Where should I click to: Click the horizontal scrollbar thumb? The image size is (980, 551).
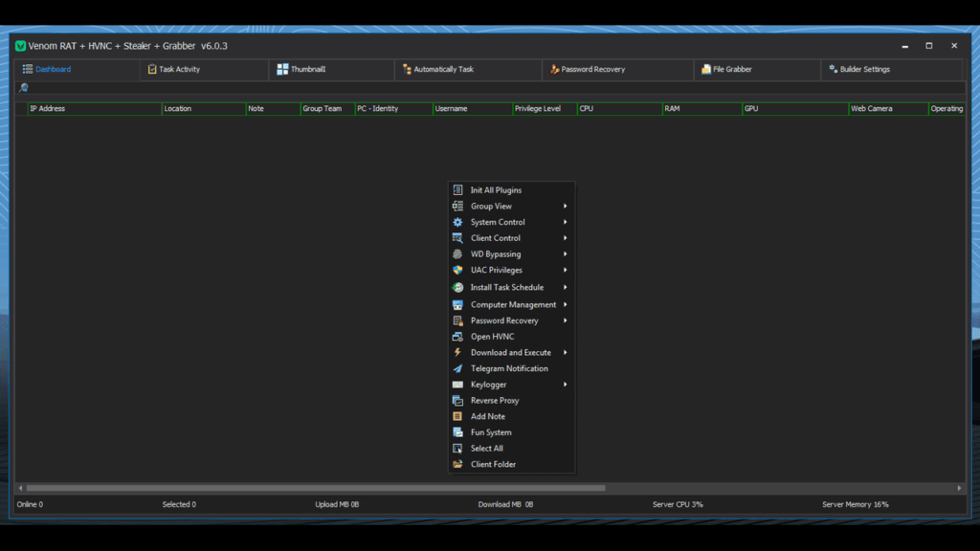click(x=316, y=488)
